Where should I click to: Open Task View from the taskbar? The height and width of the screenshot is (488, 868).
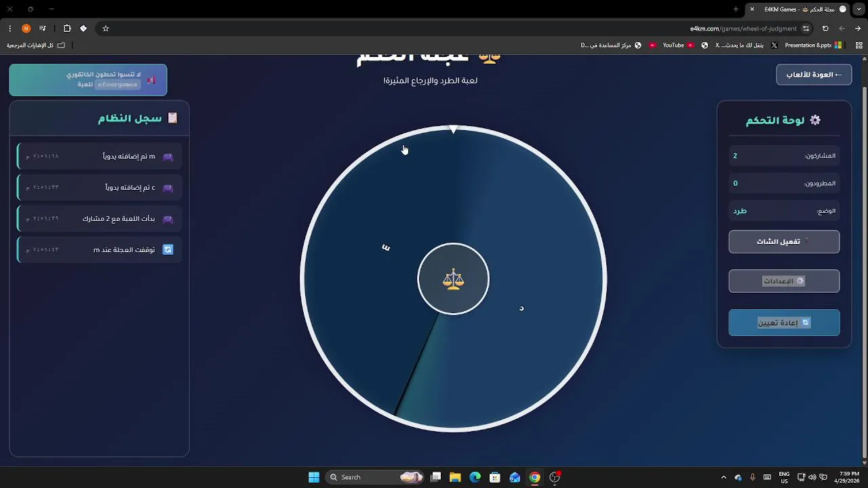[x=436, y=477]
